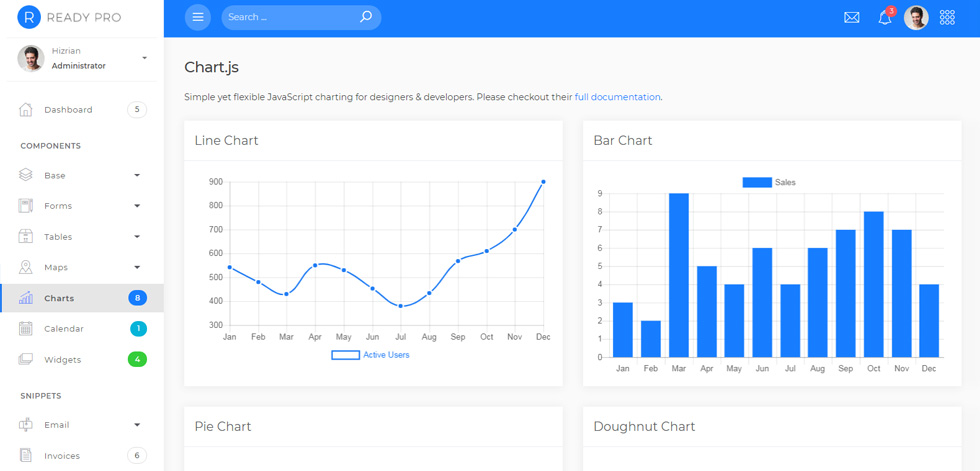Click the red notification count badge

pos(891,11)
